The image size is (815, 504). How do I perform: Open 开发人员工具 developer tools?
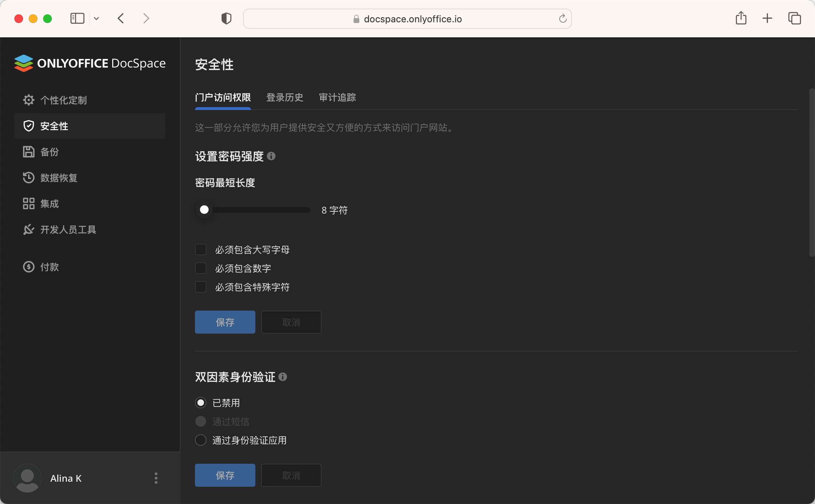[x=68, y=230]
